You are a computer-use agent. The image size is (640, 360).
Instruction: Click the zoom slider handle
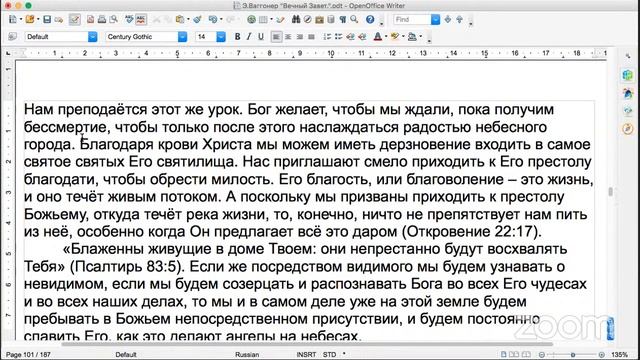click(573, 355)
